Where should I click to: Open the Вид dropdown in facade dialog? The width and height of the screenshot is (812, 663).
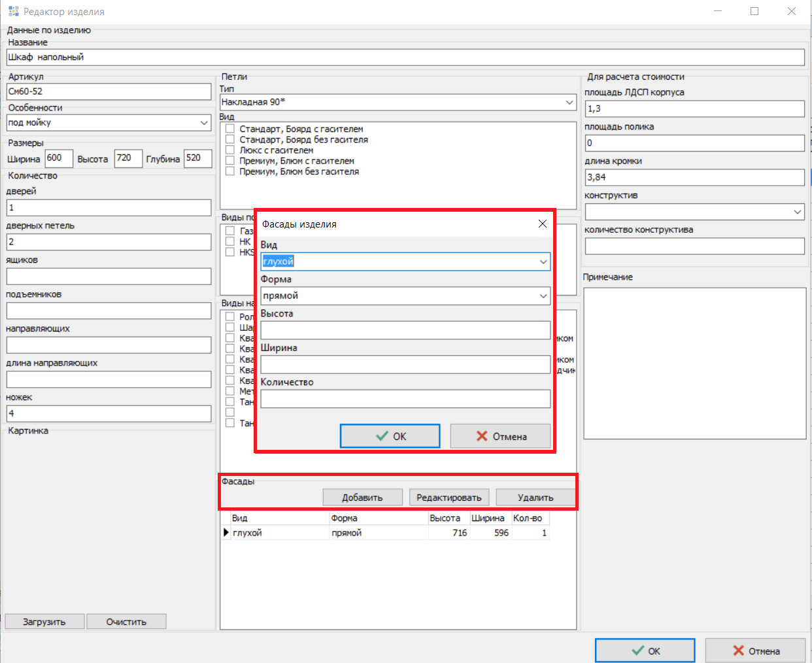543,262
